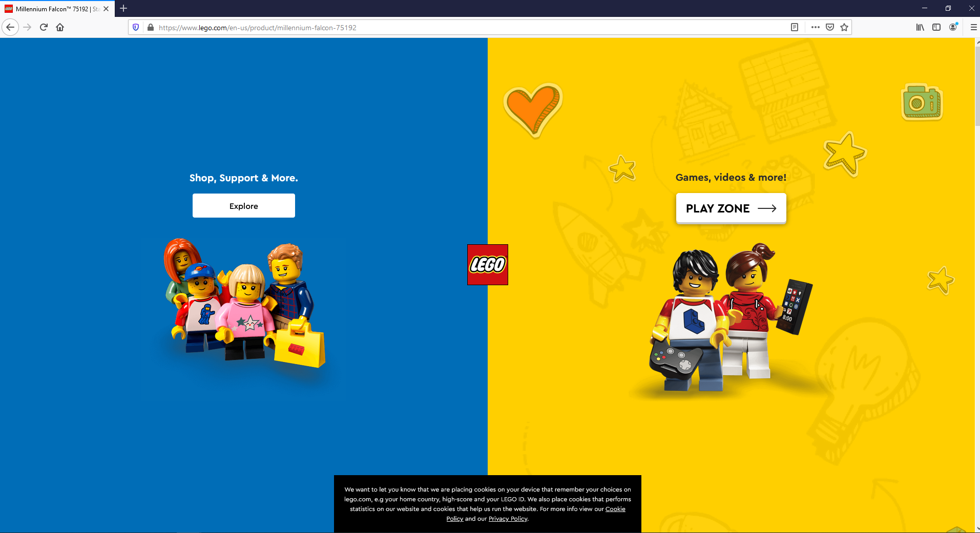This screenshot has height=533, width=980.
Task: Bookmark this page with the star
Action: click(x=843, y=27)
